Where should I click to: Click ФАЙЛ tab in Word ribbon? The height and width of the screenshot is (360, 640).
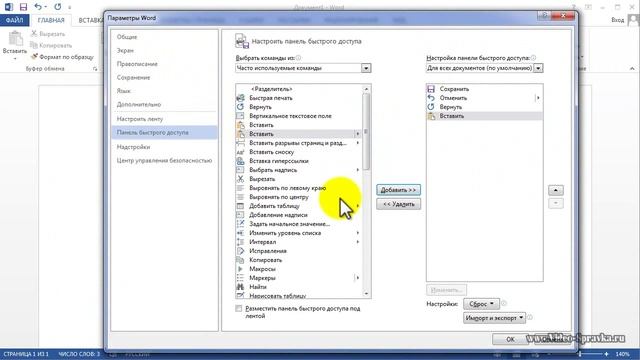[x=15, y=20]
